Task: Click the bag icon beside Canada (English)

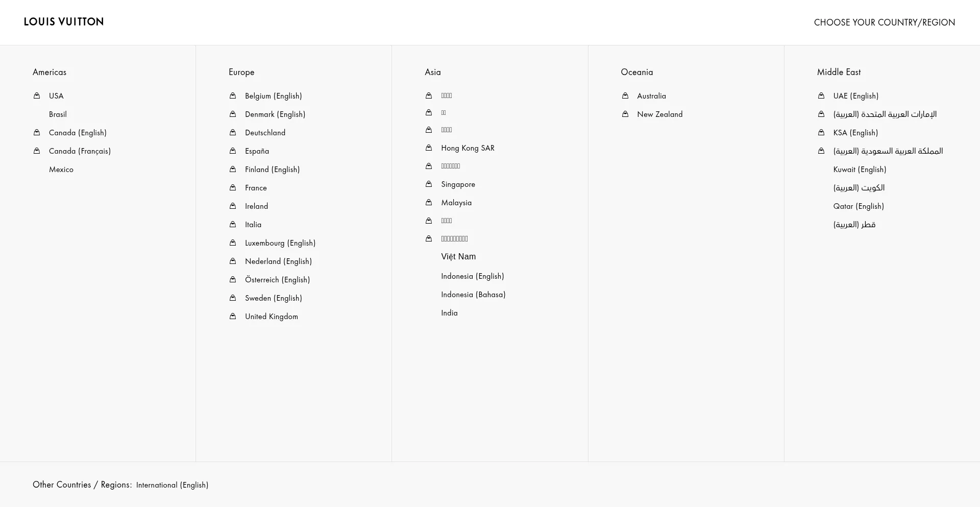Action: pyautogui.click(x=37, y=132)
